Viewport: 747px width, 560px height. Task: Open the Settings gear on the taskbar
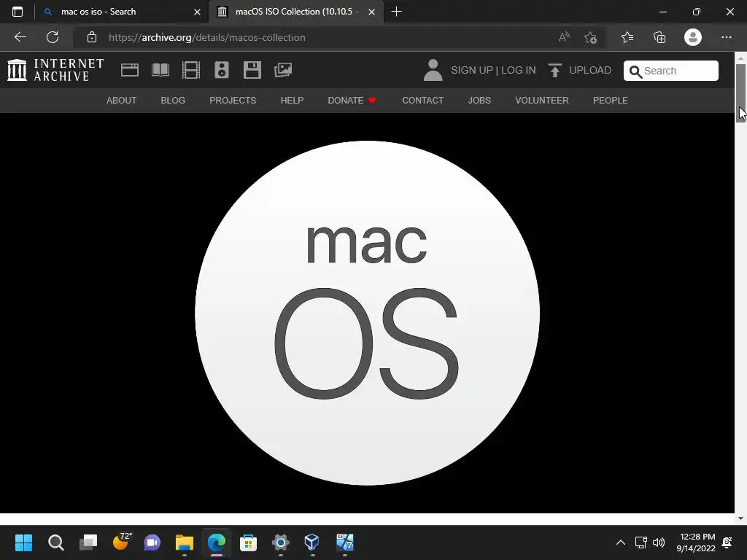[281, 542]
